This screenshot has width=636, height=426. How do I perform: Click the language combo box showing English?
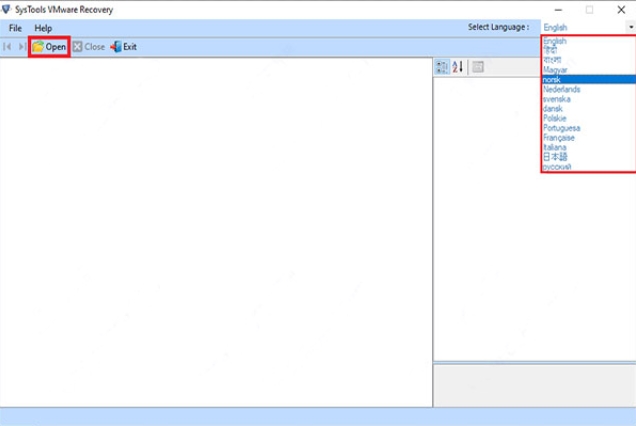pos(588,27)
